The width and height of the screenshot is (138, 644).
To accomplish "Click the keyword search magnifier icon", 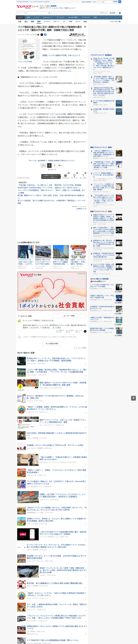I will (49, 13).
